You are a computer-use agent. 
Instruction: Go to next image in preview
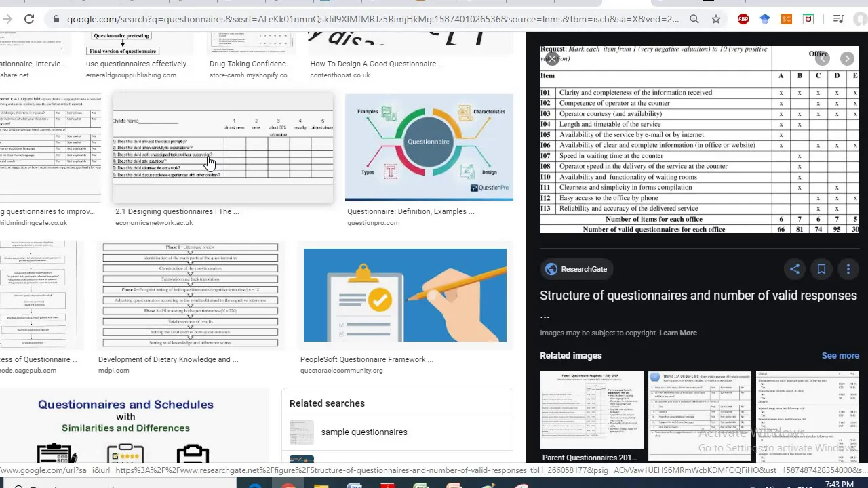coord(847,59)
